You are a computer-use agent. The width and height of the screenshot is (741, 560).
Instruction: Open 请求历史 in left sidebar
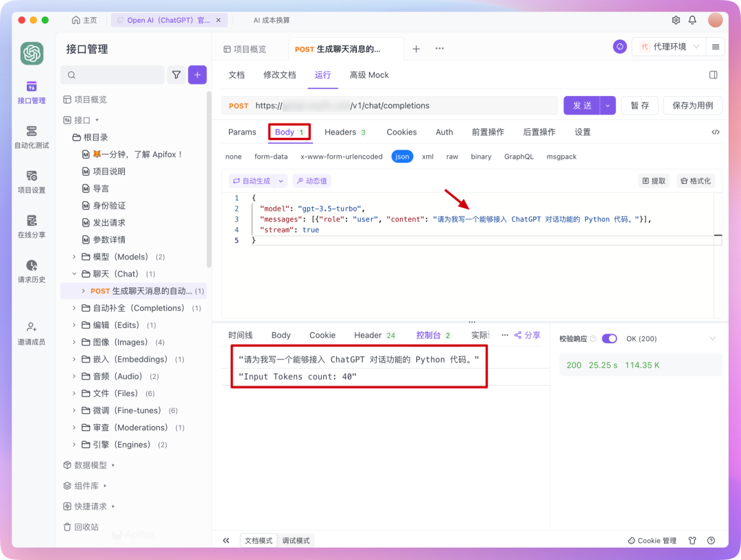point(32,271)
